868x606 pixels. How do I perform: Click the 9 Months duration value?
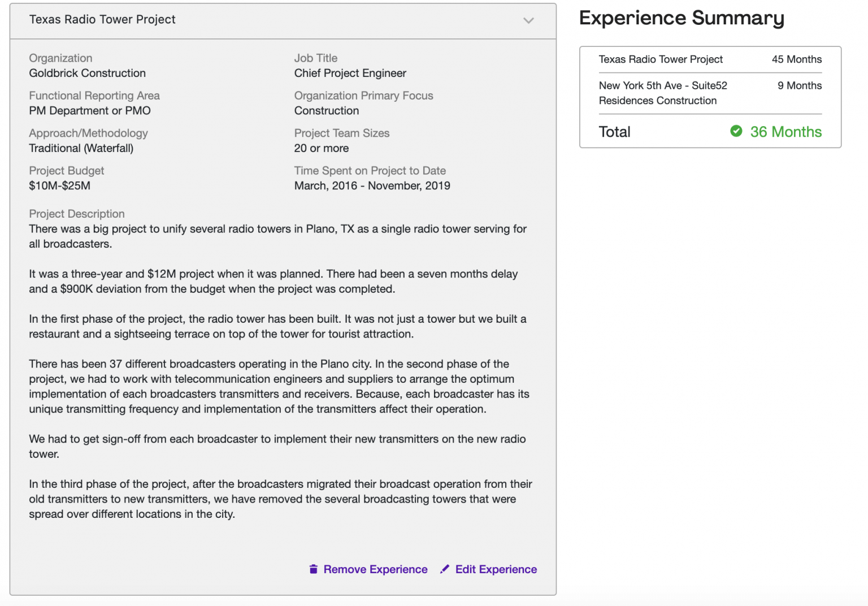point(799,85)
